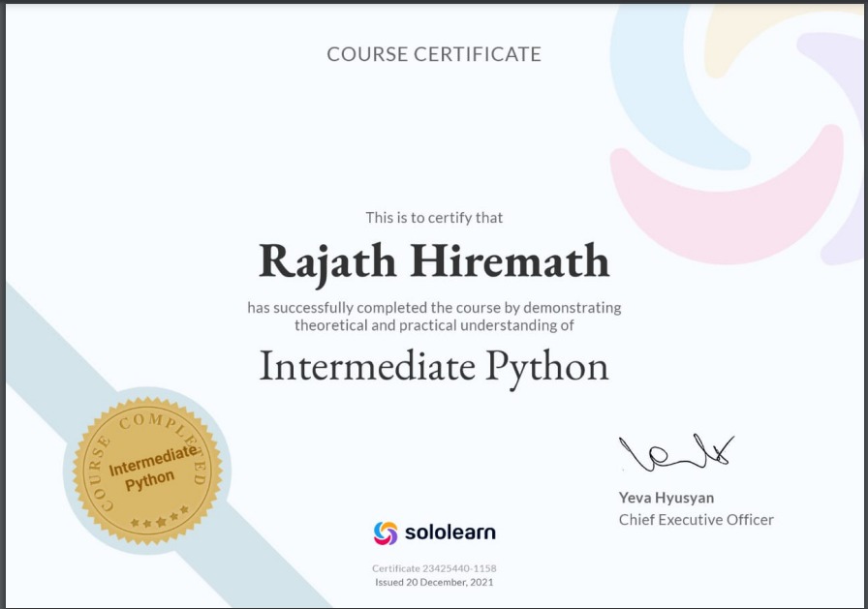
Task: Click the name Yeva Hyusyan
Action: [666, 498]
